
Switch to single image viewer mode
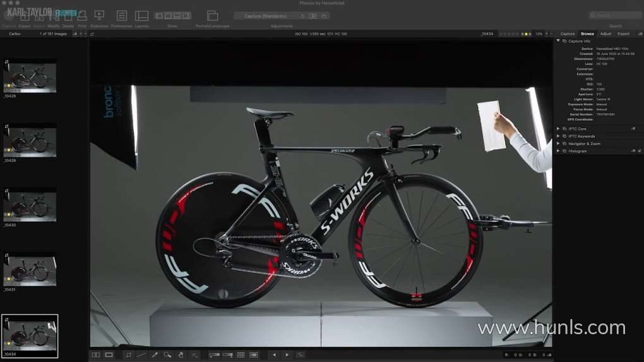109,354
